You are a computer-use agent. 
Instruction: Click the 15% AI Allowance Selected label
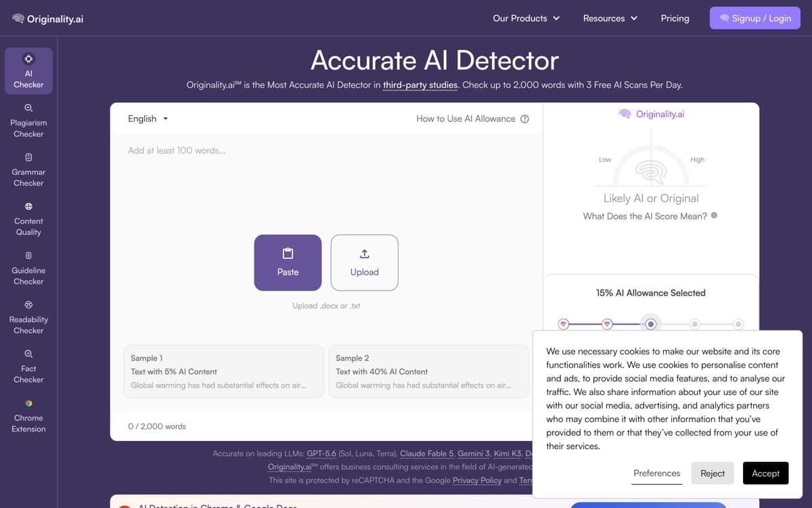coord(651,293)
